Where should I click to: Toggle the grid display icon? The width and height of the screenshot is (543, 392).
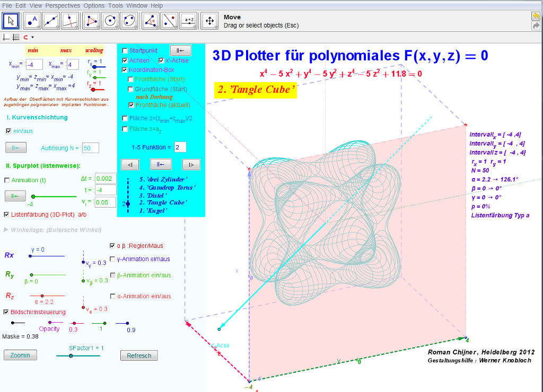[x=15, y=37]
